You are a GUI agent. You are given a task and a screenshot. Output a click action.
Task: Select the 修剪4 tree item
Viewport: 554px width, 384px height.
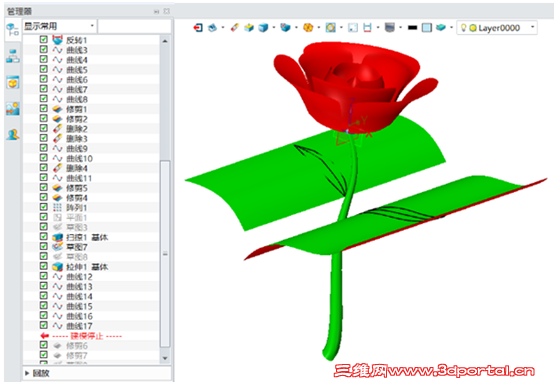click(x=77, y=198)
